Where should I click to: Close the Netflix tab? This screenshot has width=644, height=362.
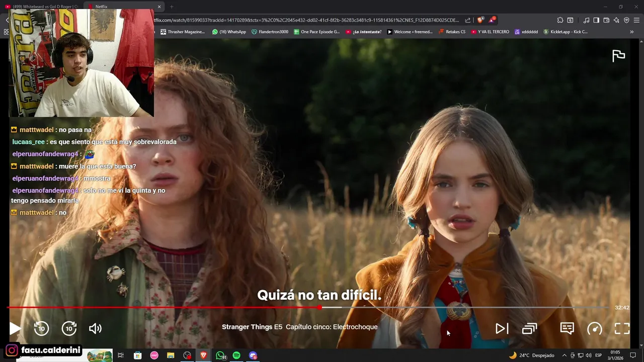coord(159,7)
